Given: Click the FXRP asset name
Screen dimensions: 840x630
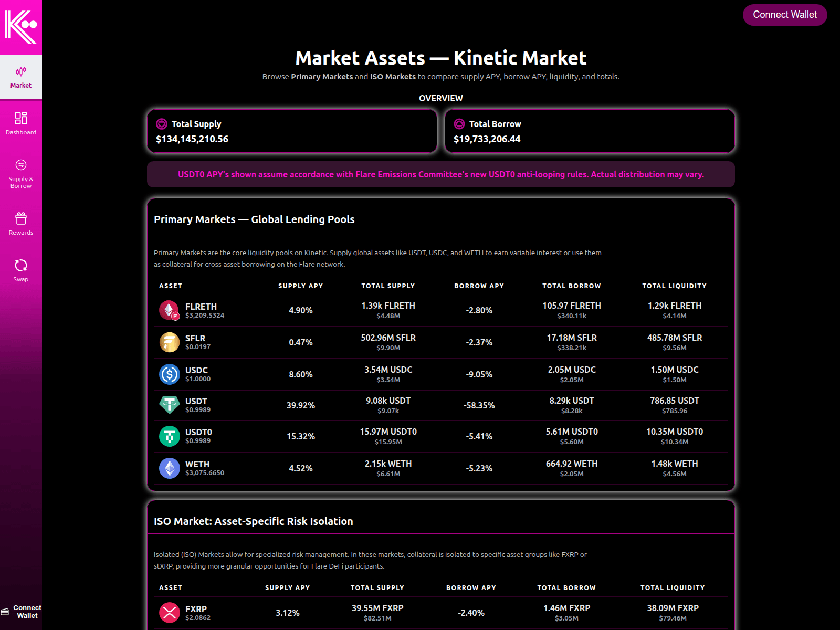Looking at the screenshot, I should (x=196, y=609).
